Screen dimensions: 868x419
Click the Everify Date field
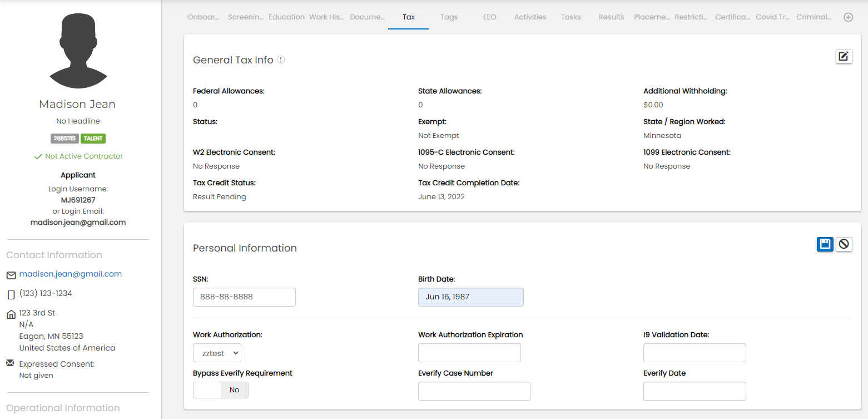coord(695,391)
